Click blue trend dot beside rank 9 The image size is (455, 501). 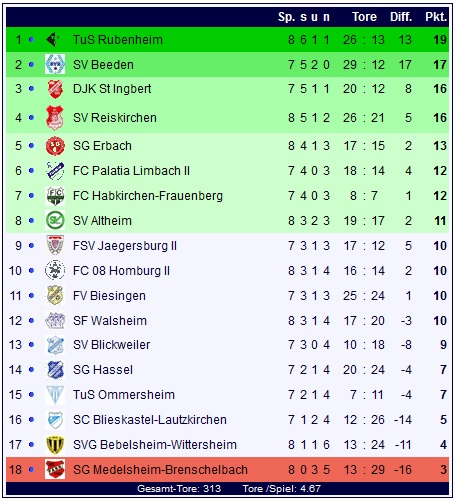click(31, 246)
